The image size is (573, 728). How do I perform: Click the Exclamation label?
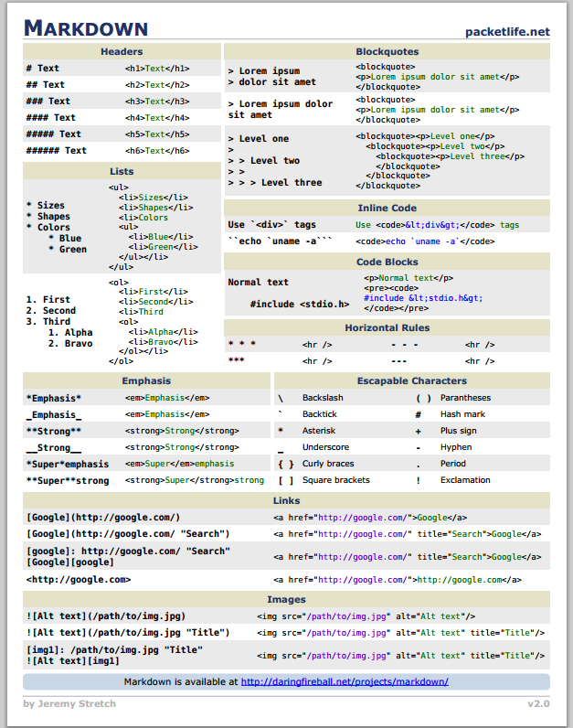(x=465, y=479)
